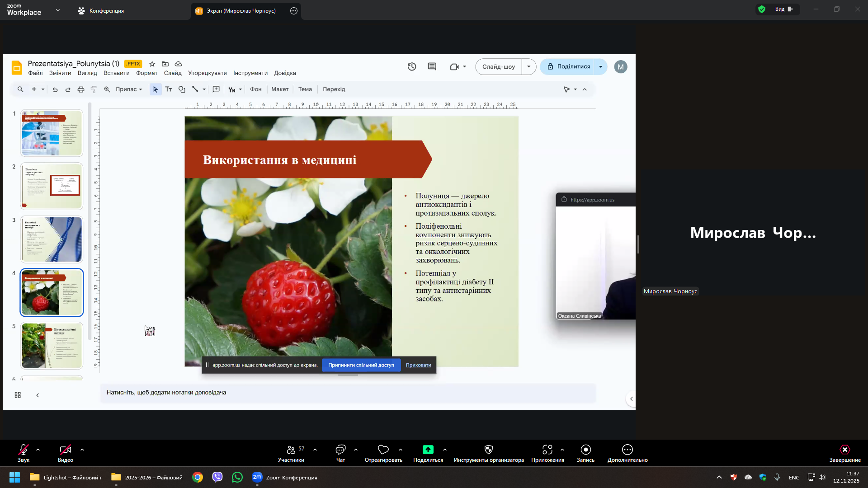Turn on camera with the Видео button
868x488 pixels.
[x=66, y=450]
